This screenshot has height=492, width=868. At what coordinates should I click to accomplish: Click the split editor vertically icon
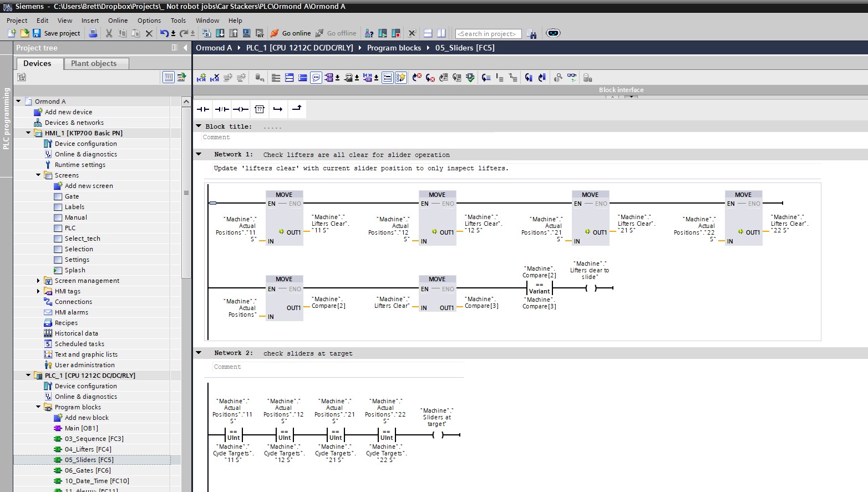[441, 33]
